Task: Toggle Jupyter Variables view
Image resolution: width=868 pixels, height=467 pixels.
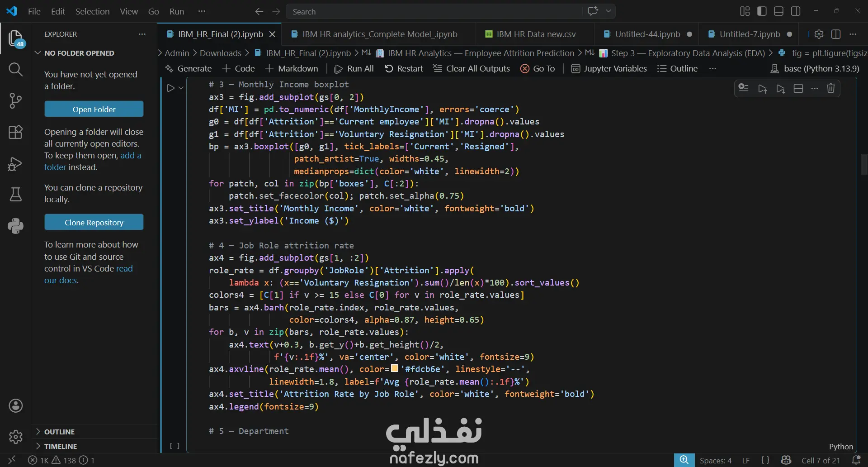Action: [x=609, y=68]
